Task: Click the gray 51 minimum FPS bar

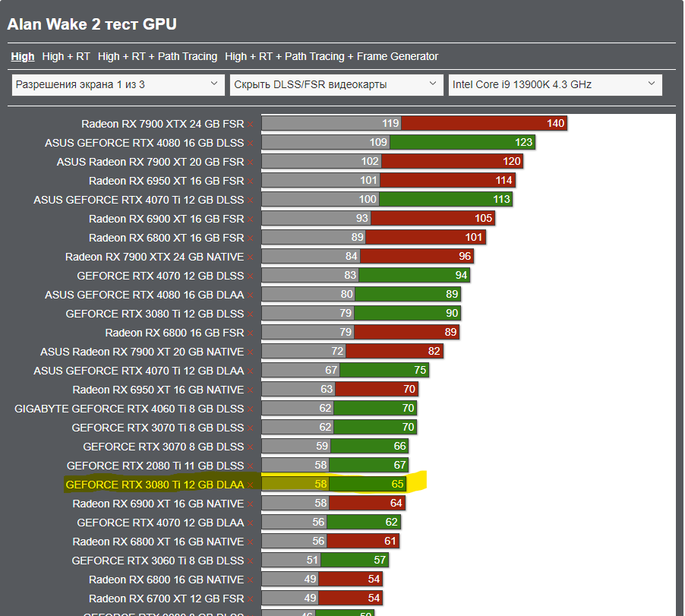Action: (291, 560)
